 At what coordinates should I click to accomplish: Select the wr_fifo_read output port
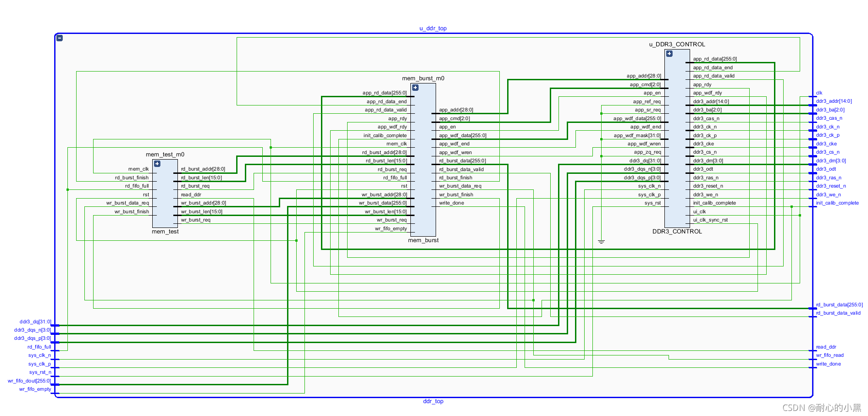click(x=829, y=355)
